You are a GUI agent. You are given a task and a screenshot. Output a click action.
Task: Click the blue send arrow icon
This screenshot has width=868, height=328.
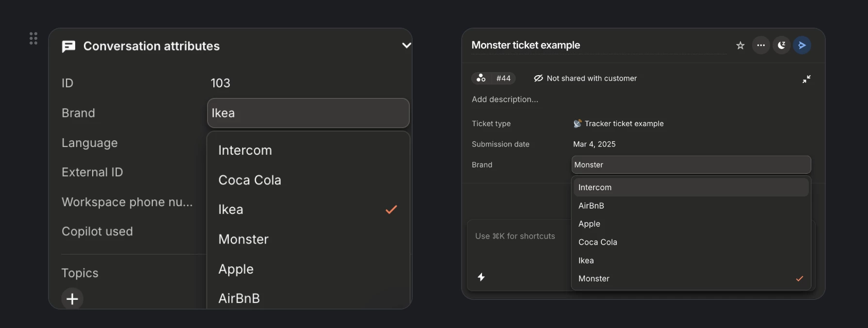pyautogui.click(x=802, y=45)
